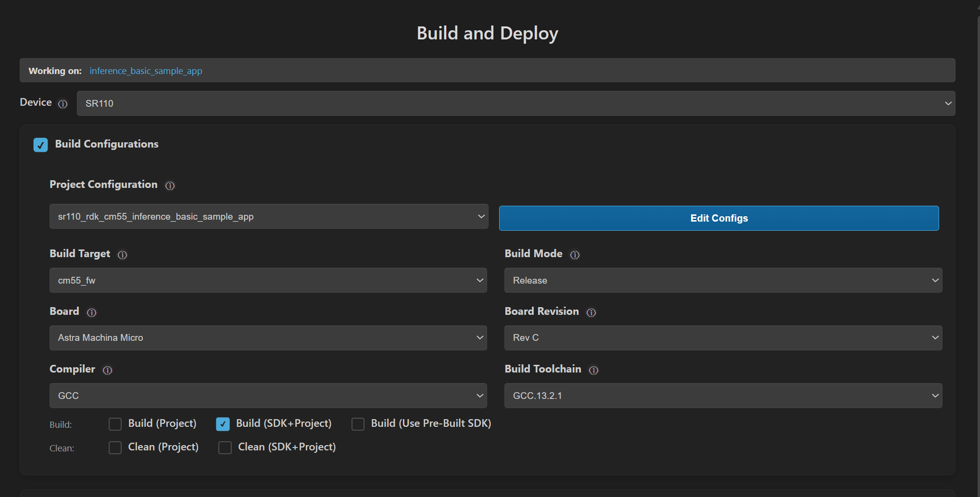Open the Build Target dropdown cm55_fw
This screenshot has width=980, height=497.
(x=268, y=280)
